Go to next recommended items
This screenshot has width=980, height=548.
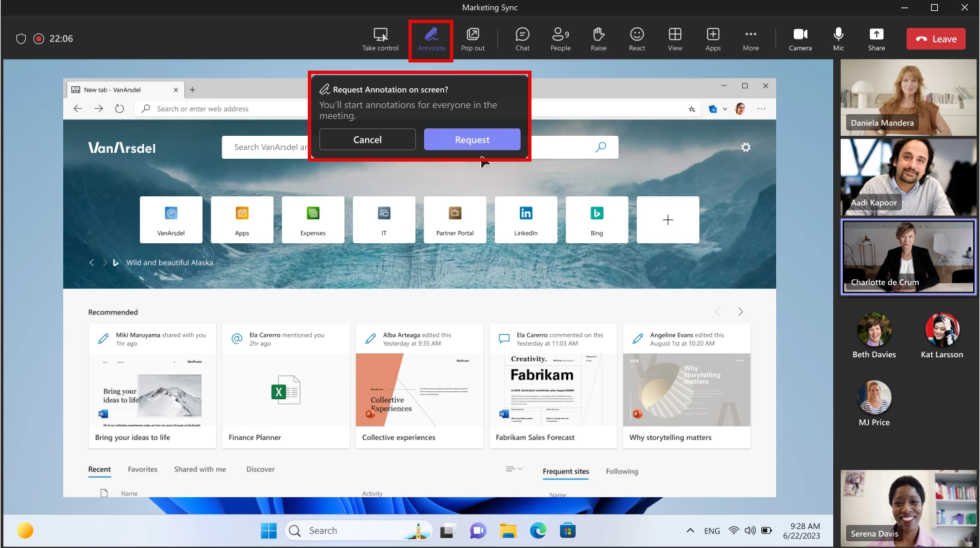(740, 312)
